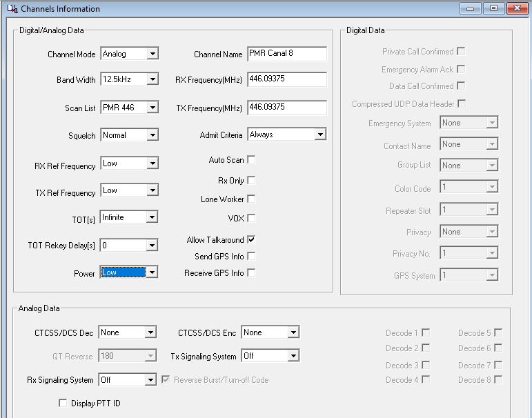This screenshot has height=418, width=532.
Task: Maximize the Channels Information window
Action: [493, 8]
